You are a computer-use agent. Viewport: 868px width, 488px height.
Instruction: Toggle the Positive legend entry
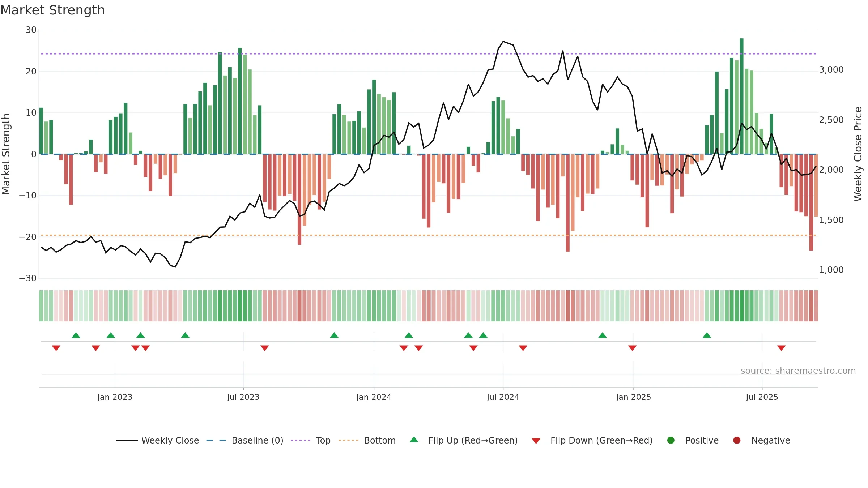click(x=693, y=440)
